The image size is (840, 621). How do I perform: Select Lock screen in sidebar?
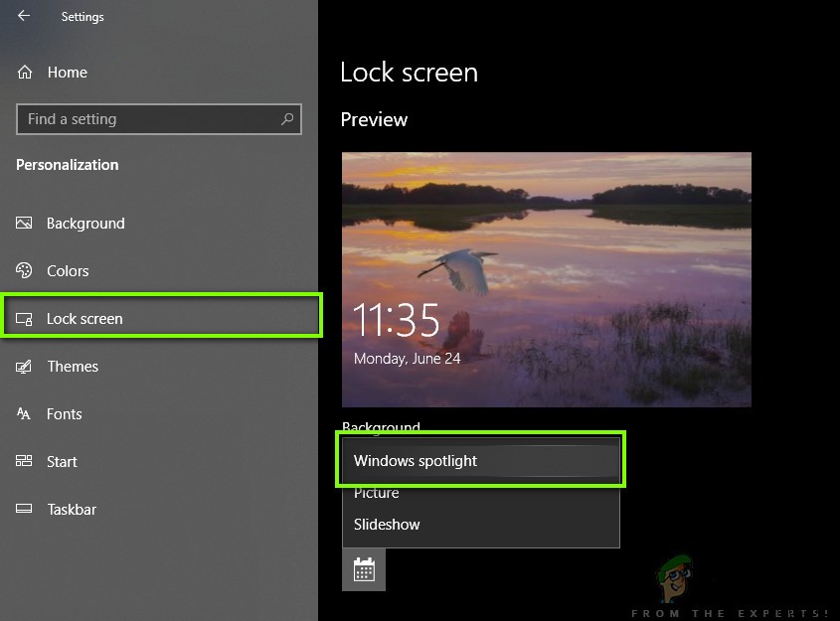pyautogui.click(x=161, y=319)
